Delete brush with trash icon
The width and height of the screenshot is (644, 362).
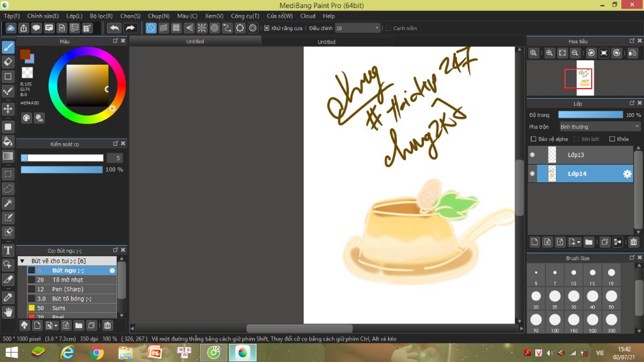(107, 326)
